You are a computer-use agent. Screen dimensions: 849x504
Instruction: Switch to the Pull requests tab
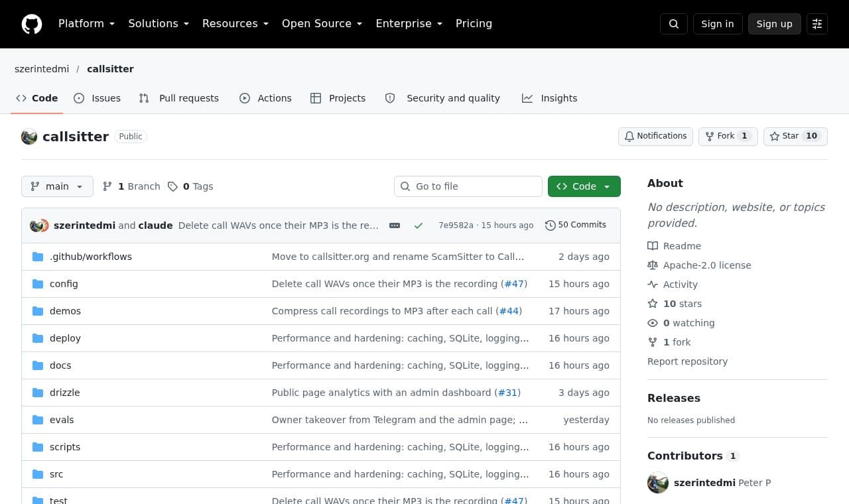coord(179,98)
